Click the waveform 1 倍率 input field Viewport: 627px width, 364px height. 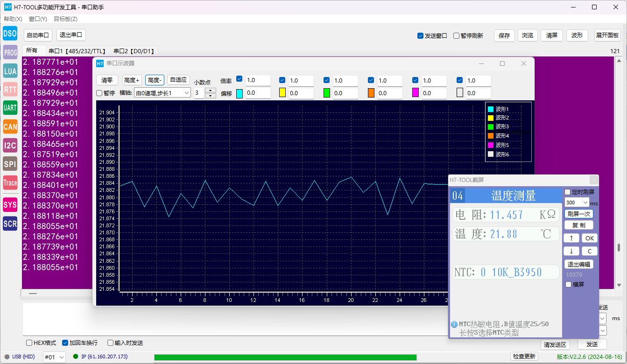[258, 80]
